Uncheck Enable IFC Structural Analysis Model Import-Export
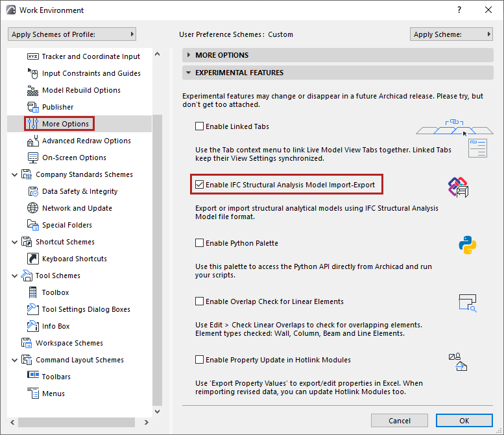The height and width of the screenshot is (435, 504). (199, 184)
